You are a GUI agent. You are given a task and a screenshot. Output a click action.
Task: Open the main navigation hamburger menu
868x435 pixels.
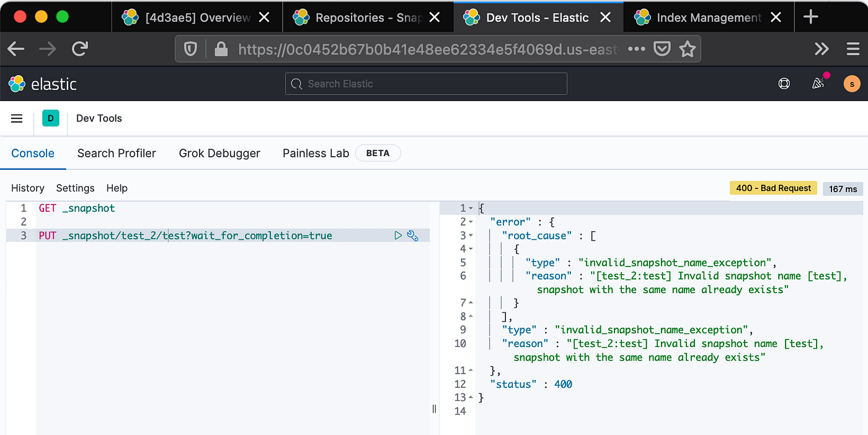(x=17, y=118)
